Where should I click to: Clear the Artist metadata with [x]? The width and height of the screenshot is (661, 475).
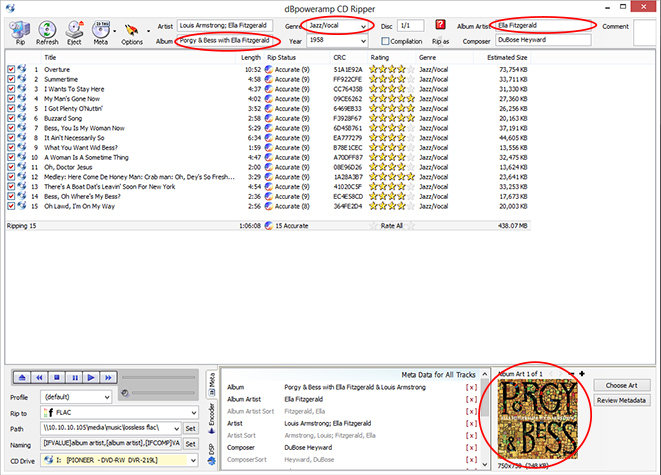(x=471, y=424)
